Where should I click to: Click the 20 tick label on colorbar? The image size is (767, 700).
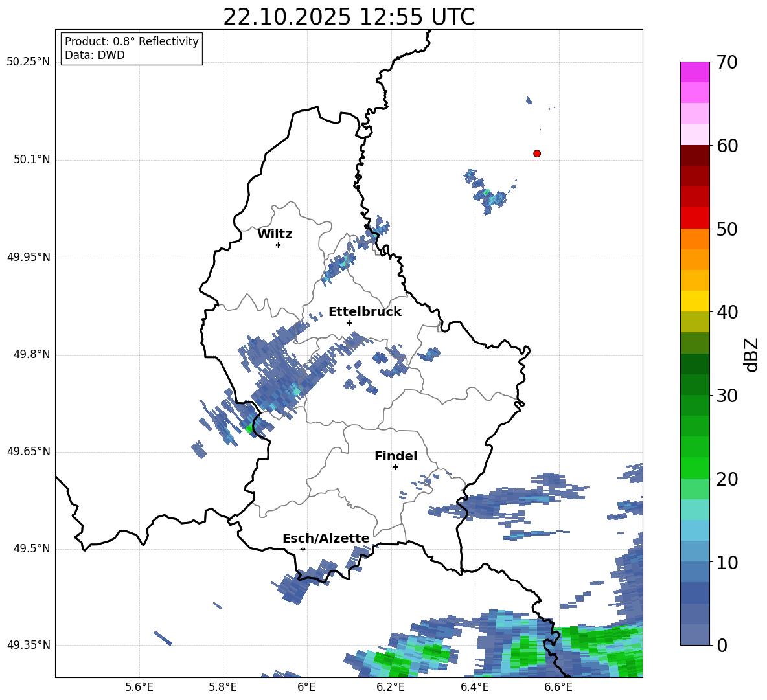pos(727,479)
